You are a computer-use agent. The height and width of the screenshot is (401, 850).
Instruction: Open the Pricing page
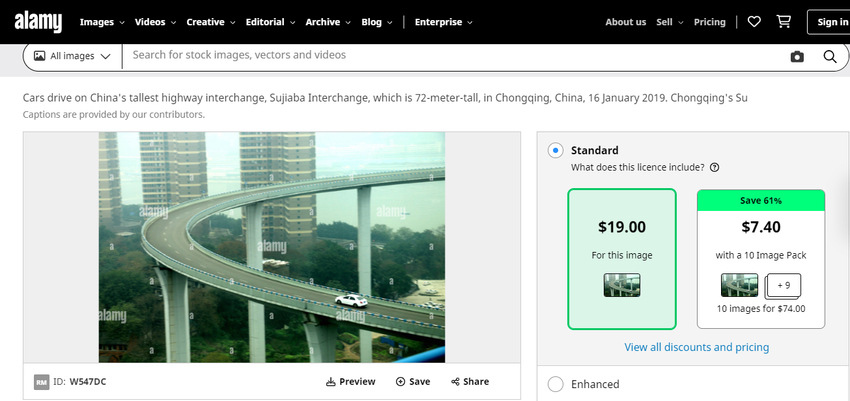tap(710, 22)
